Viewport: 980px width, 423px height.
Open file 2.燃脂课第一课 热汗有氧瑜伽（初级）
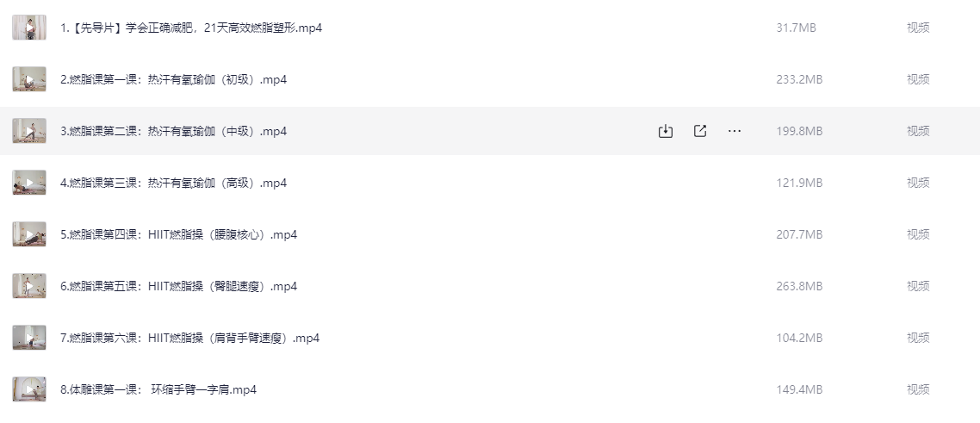[173, 79]
